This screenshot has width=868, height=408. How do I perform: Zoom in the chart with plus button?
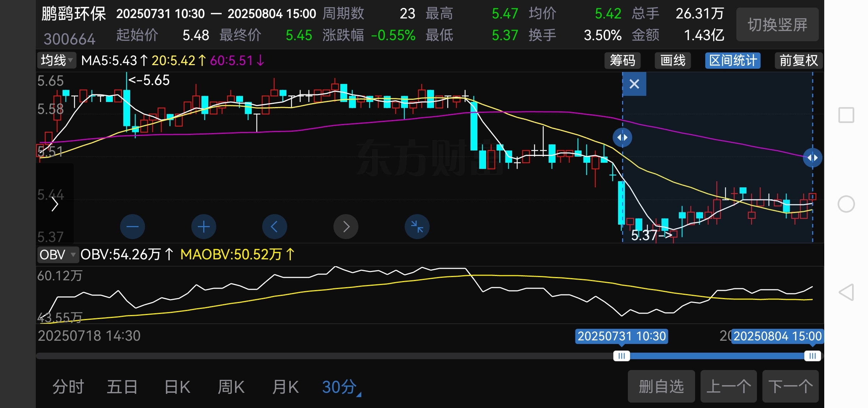click(204, 227)
